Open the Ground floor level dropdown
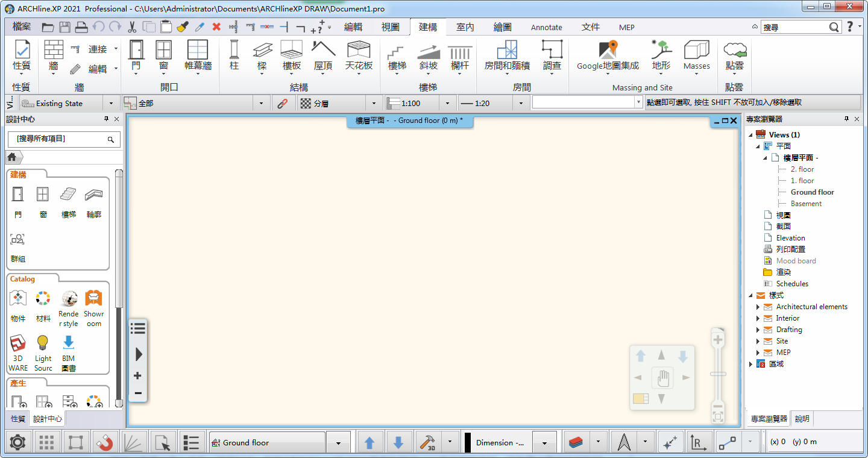The image size is (868, 458). [x=338, y=443]
